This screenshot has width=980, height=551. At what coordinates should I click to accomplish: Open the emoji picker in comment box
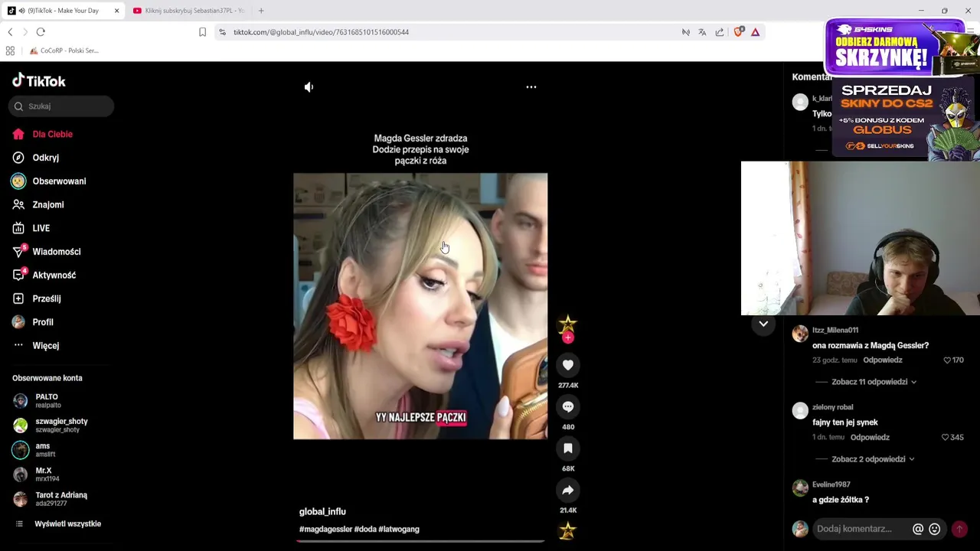[934, 529]
